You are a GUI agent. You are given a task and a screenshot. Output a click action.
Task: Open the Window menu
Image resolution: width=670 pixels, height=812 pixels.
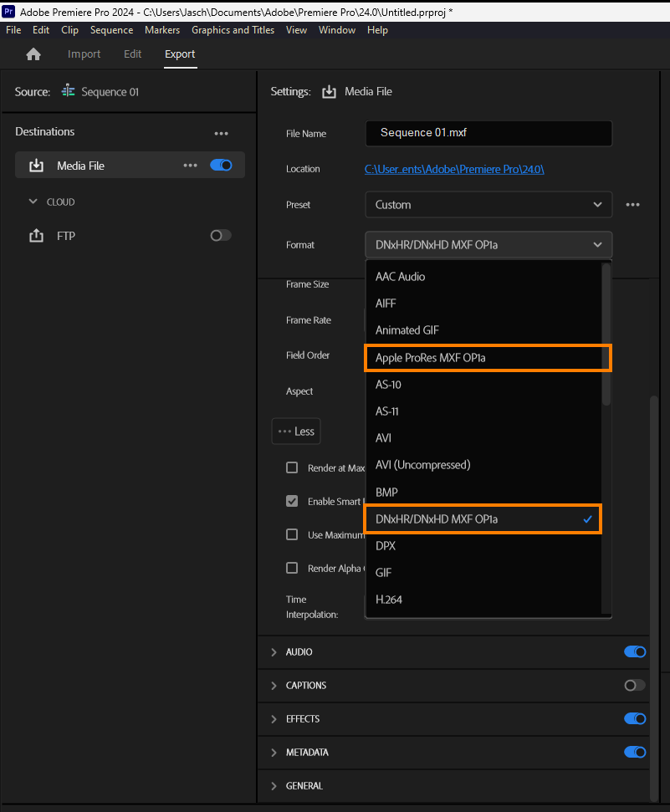pos(337,30)
